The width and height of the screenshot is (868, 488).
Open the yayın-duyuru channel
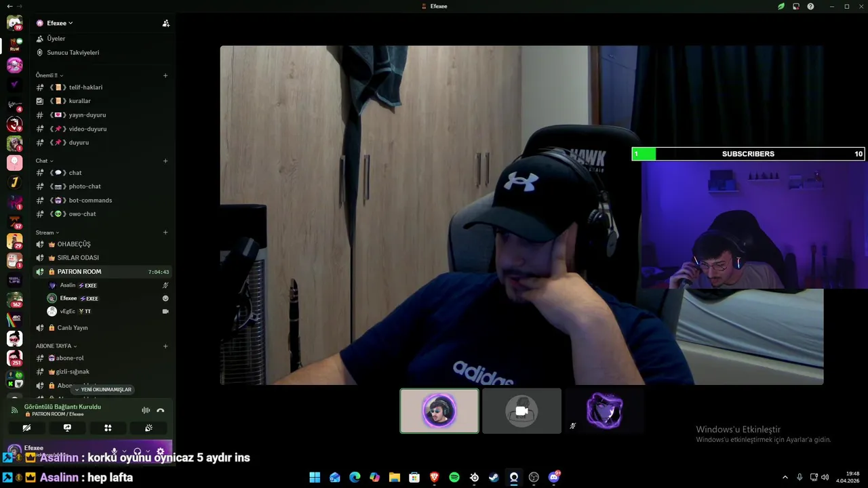pos(102,115)
